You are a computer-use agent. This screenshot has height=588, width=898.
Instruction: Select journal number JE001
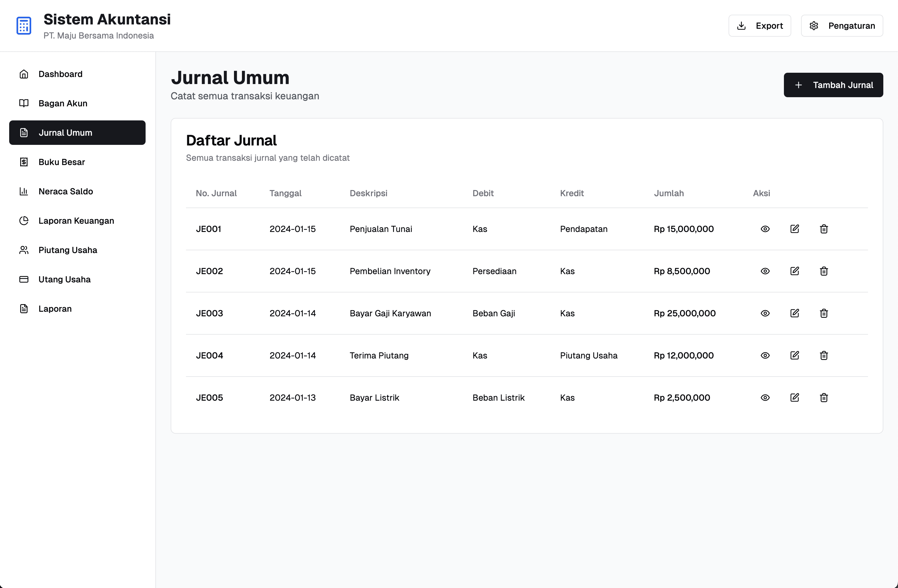[208, 229]
